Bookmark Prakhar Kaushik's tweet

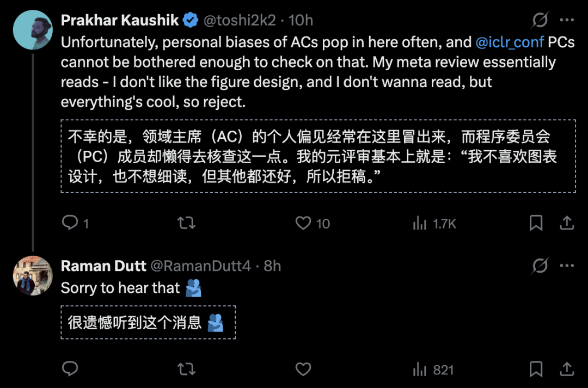536,223
